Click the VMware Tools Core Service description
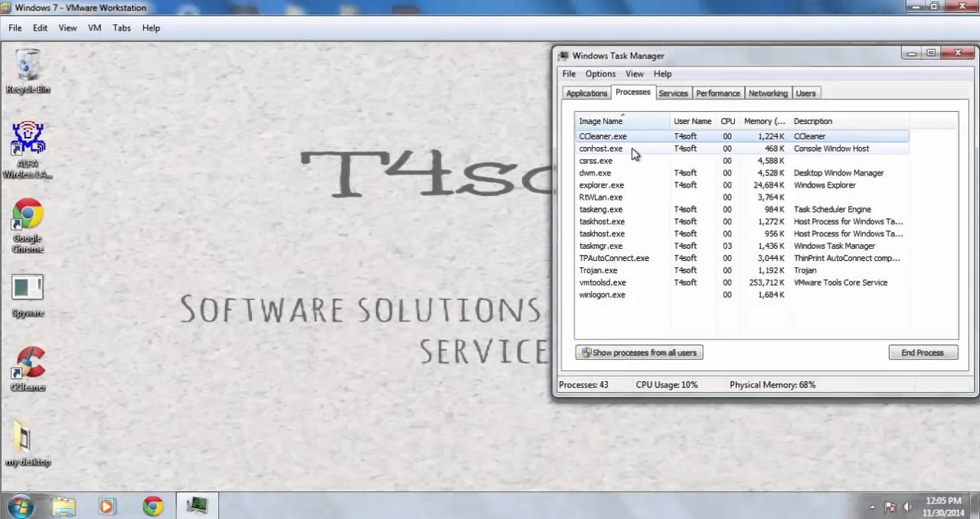The image size is (980, 519). point(841,282)
